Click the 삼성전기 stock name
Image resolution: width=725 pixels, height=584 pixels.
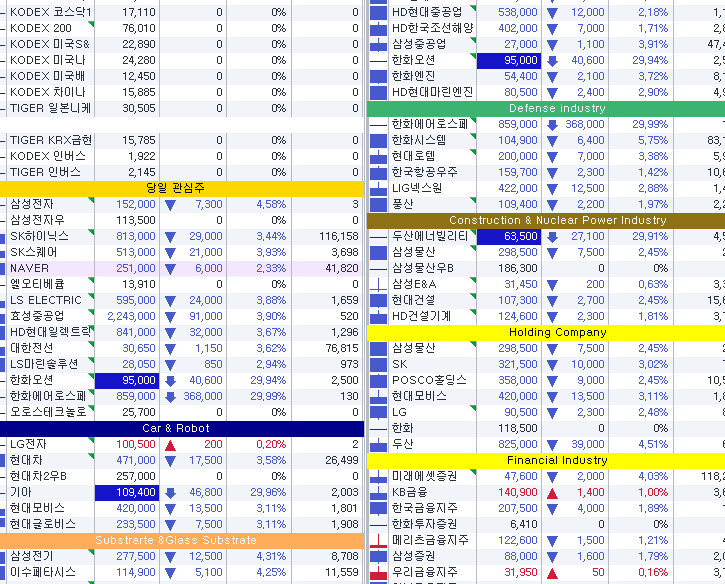click(x=31, y=556)
